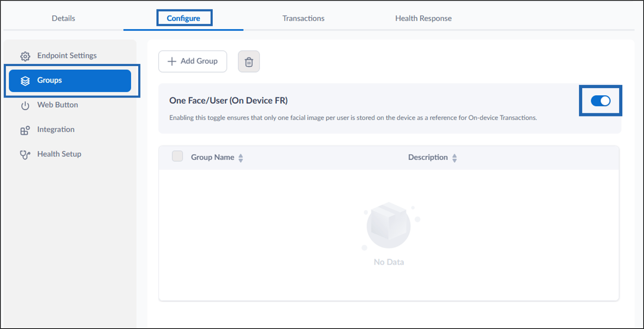
Task: Click the trash delete icon button
Action: pos(249,62)
